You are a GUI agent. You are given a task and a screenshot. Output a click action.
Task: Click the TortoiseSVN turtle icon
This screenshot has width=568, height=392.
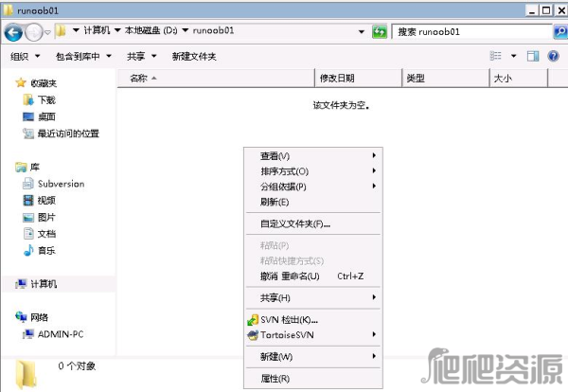point(253,335)
